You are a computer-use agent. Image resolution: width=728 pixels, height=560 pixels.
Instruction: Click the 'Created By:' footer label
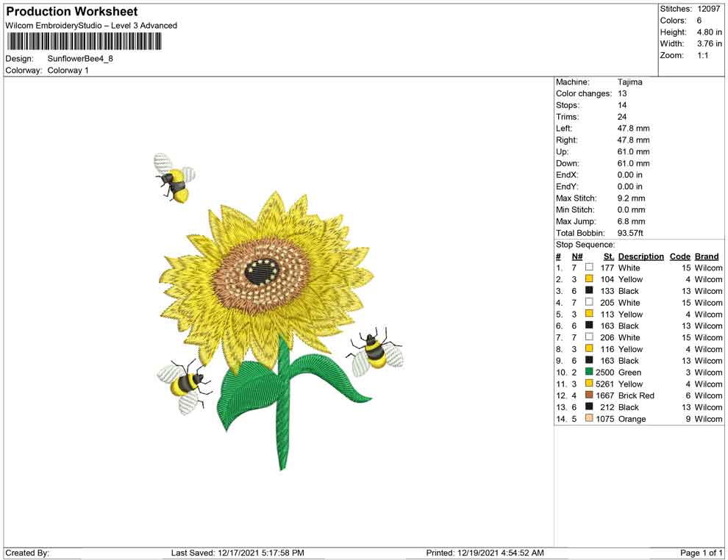pos(27,553)
